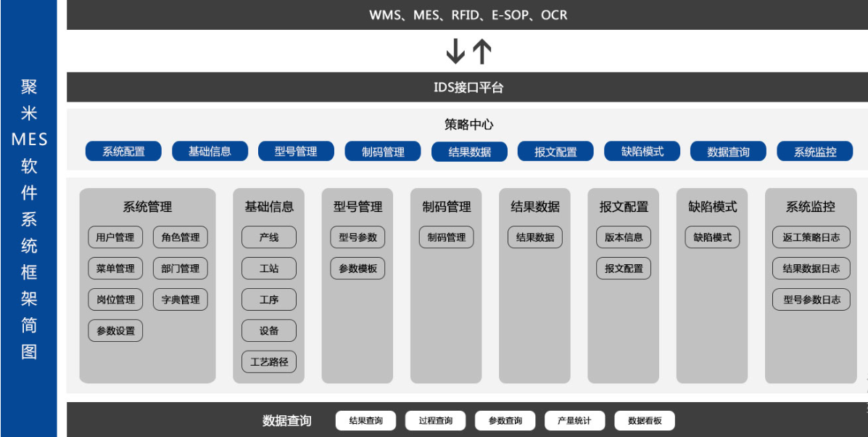The width and height of the screenshot is (868, 437).
Task: Click the 型号参数日志 box
Action: 811,300
